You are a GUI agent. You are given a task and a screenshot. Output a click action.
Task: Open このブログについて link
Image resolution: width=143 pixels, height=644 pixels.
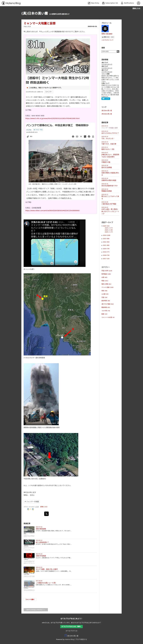(107, 40)
